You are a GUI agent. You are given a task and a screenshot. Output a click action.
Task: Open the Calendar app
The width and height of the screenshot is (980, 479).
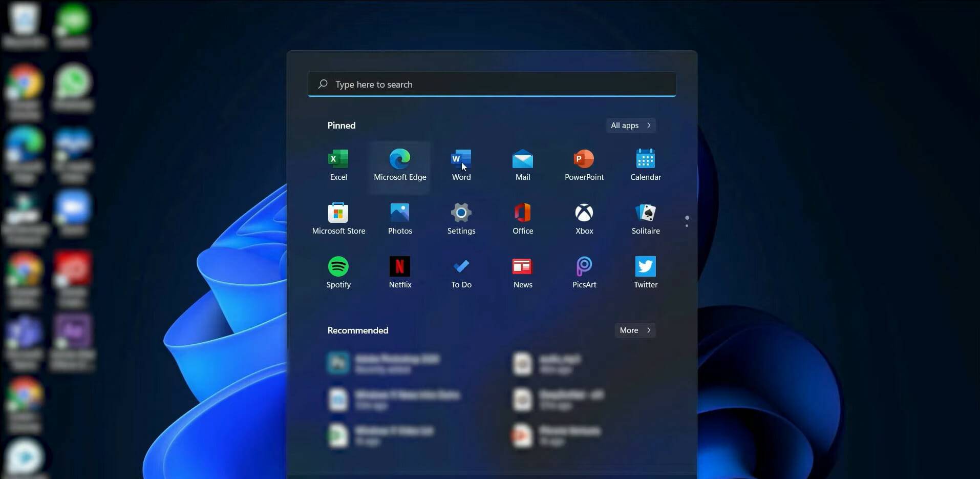click(x=645, y=164)
